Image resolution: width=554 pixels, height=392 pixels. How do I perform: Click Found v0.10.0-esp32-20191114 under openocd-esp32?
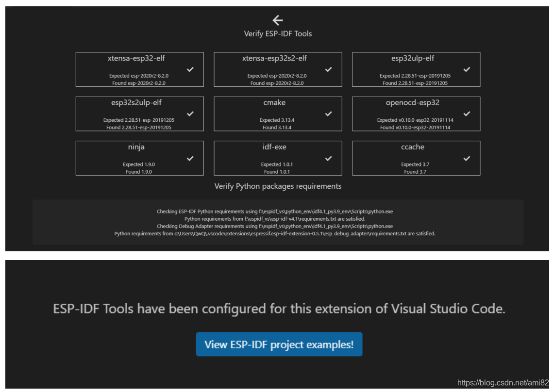point(415,128)
